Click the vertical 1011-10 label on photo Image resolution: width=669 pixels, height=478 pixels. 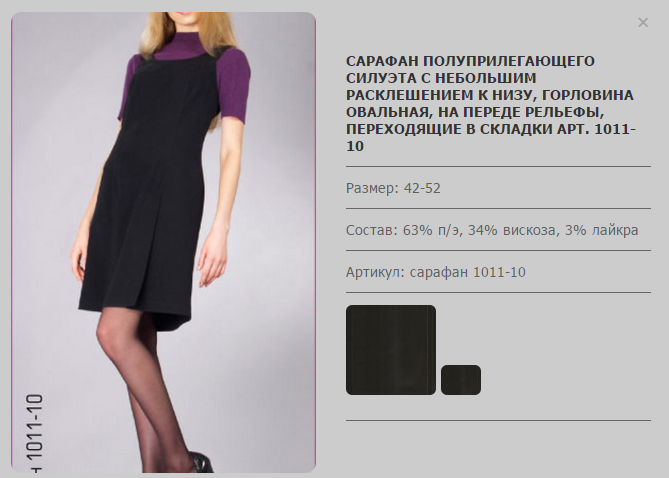click(35, 432)
